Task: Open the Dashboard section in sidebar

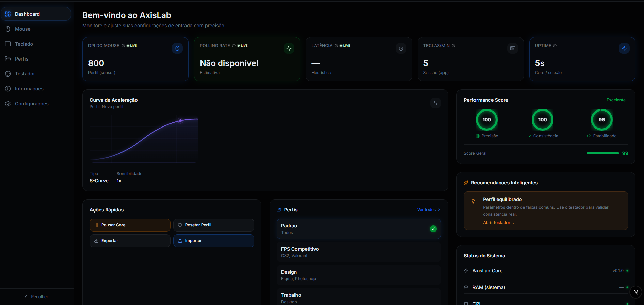Action: point(36,14)
